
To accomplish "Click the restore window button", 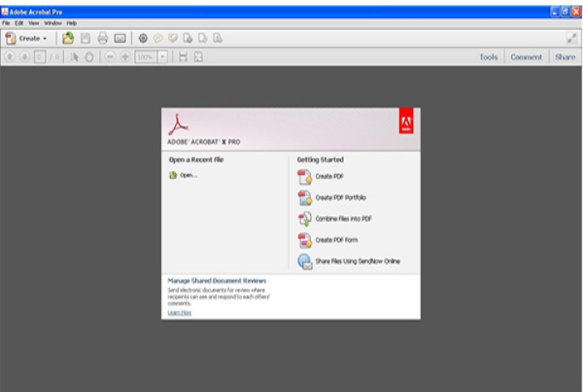I will coord(565,11).
